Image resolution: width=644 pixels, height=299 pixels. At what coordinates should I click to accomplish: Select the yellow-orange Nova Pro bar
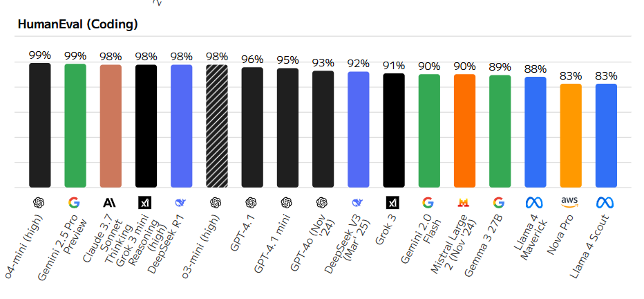(571, 136)
